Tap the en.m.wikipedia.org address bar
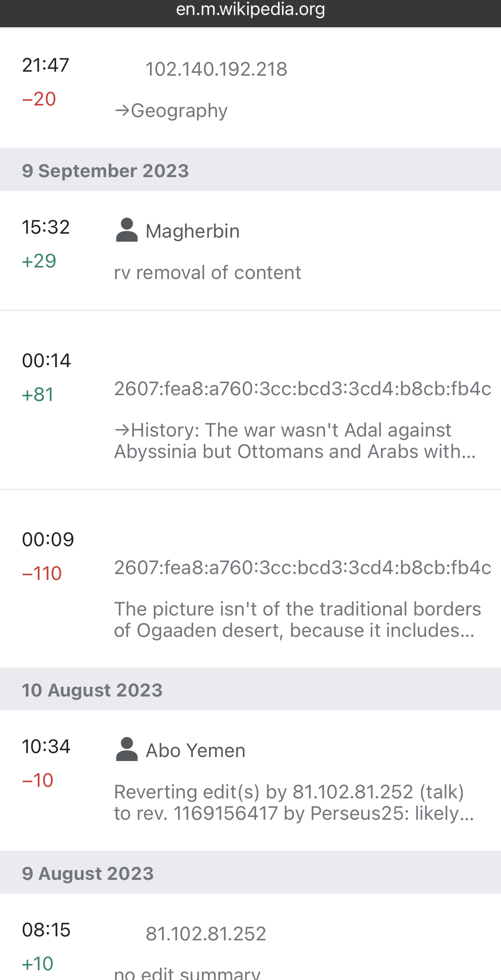The image size is (501, 980). (x=250, y=10)
